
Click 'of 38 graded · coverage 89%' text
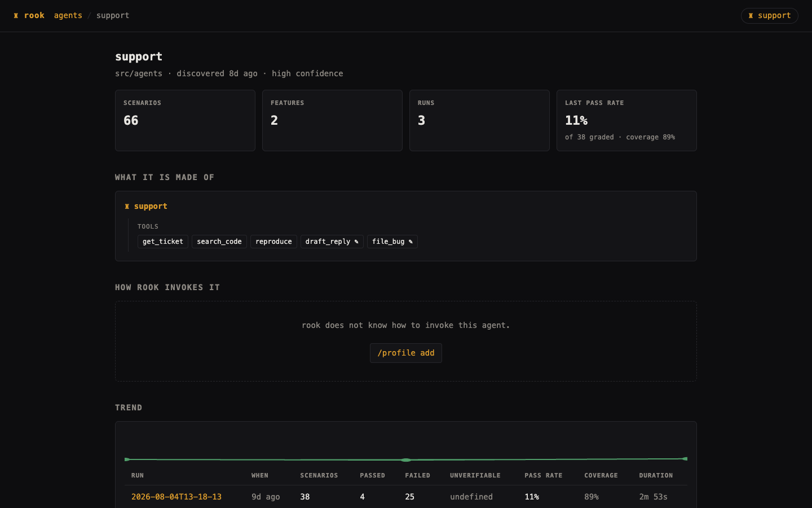click(x=620, y=137)
